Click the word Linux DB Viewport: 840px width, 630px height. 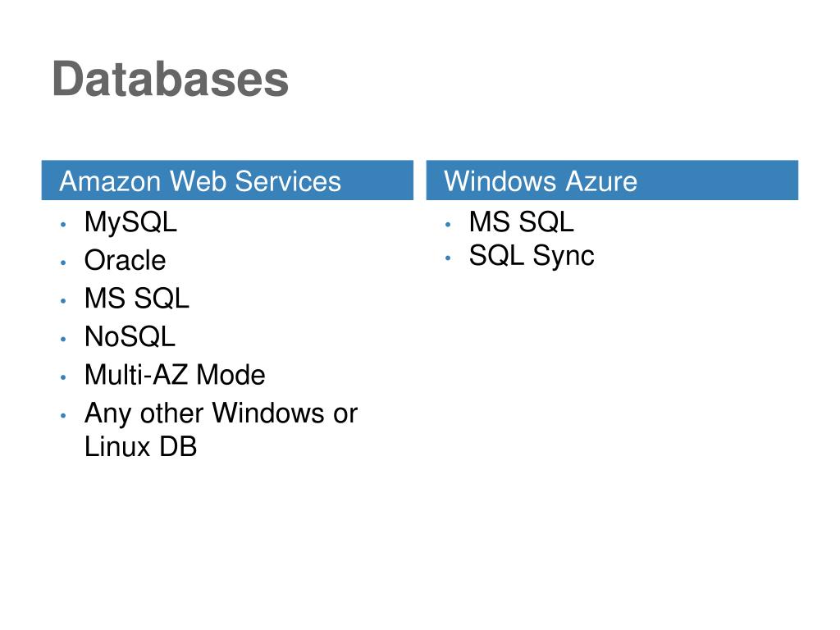point(140,447)
